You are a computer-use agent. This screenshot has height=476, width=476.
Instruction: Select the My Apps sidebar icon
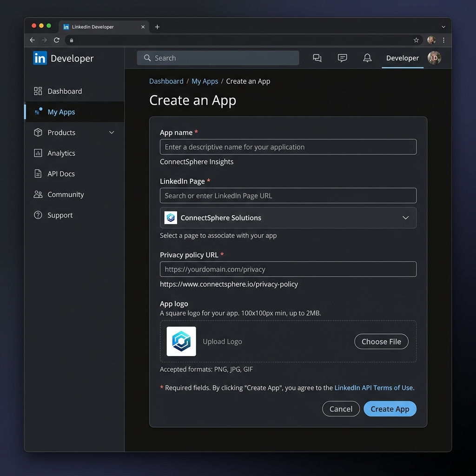tap(38, 112)
